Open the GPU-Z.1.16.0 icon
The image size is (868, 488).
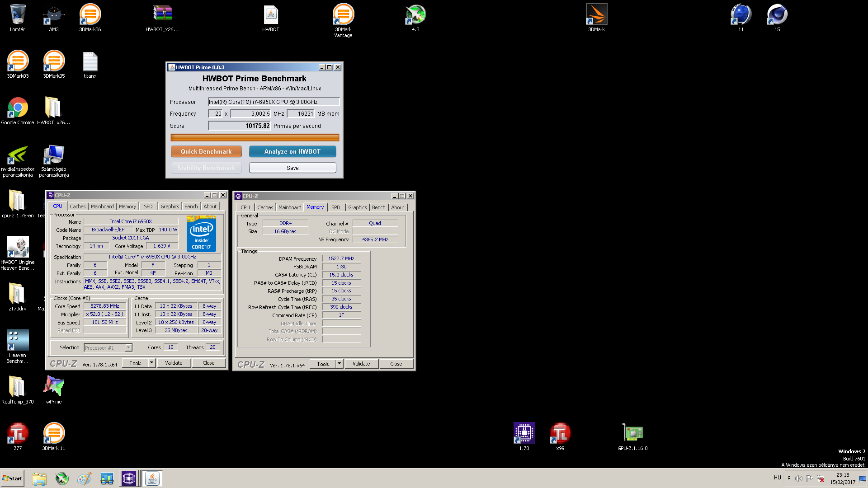(632, 437)
